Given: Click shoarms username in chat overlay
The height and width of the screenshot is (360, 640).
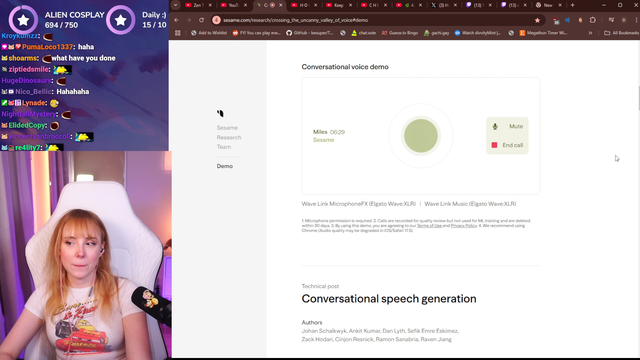Looking at the screenshot, I should tap(23, 58).
